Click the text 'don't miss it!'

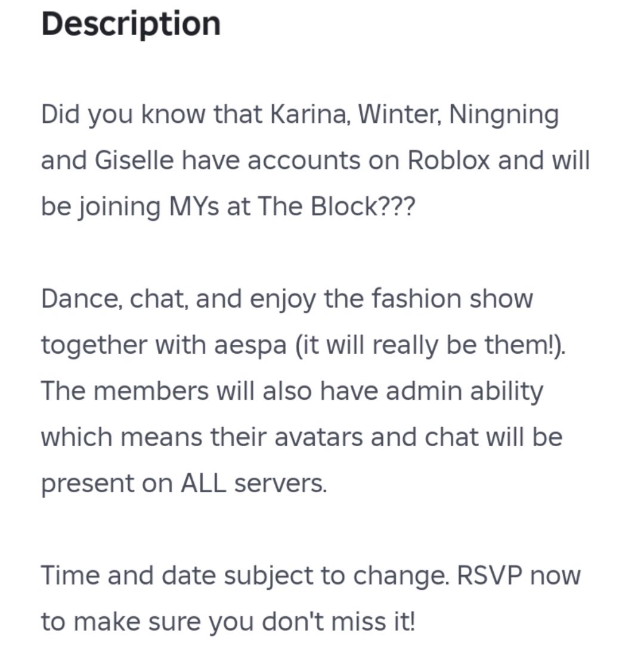tap(339, 621)
